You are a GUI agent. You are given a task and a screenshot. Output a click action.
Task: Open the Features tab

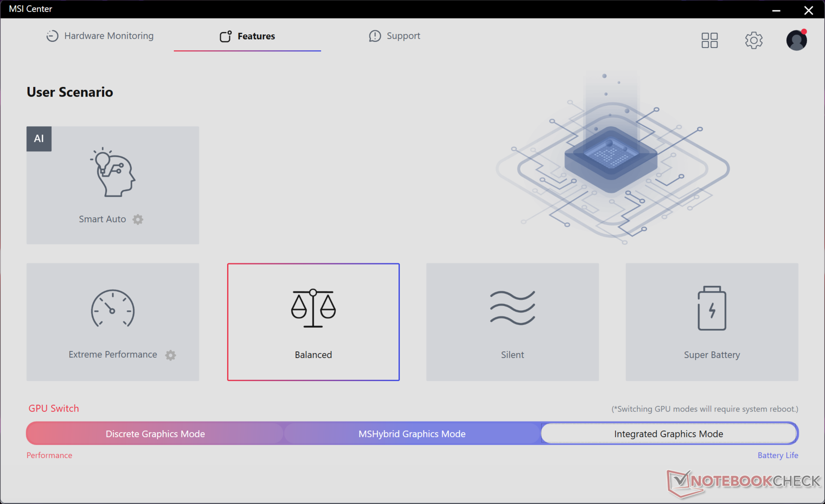coord(247,36)
